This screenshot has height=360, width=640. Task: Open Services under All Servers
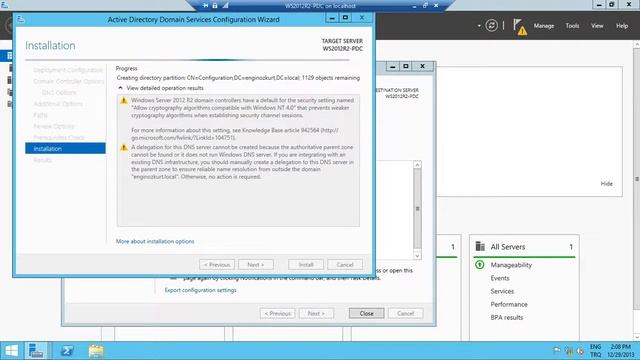(502, 291)
